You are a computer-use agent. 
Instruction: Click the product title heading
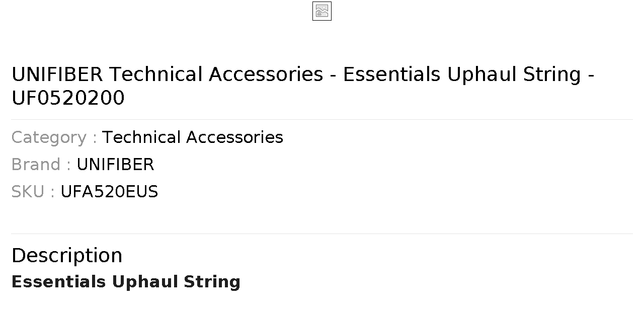pyautogui.click(x=303, y=86)
